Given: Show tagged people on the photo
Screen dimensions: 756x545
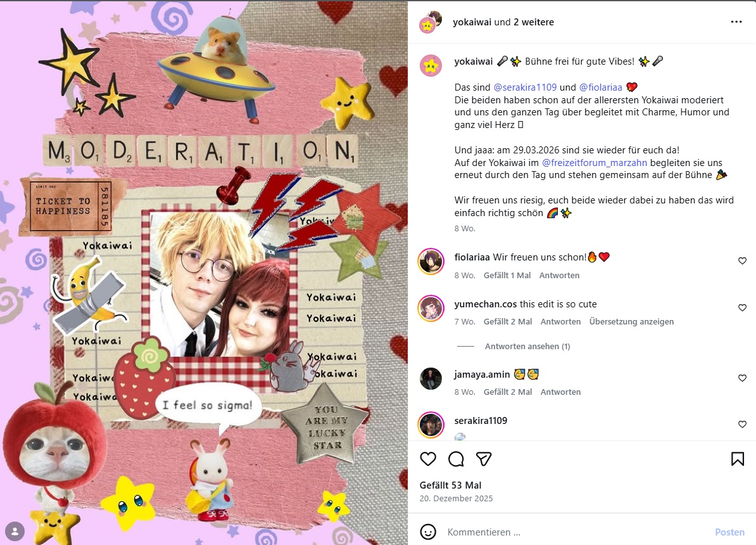Looking at the screenshot, I should 15,530.
